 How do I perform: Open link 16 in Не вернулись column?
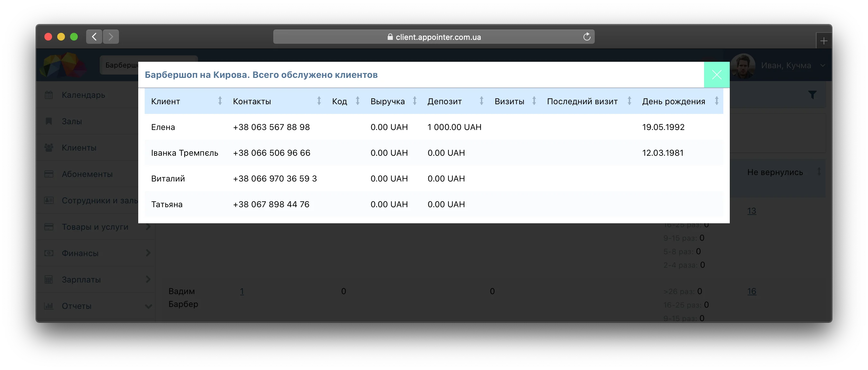tap(751, 291)
